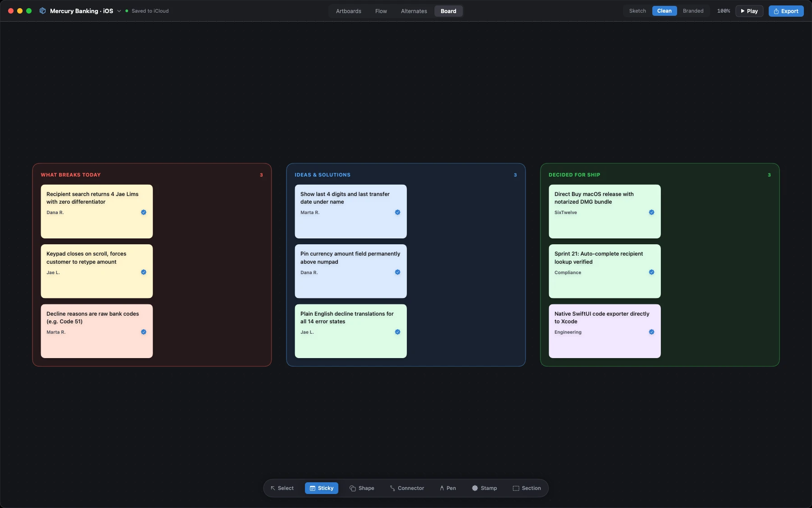
Task: Click the Play prototype button
Action: coord(749,11)
